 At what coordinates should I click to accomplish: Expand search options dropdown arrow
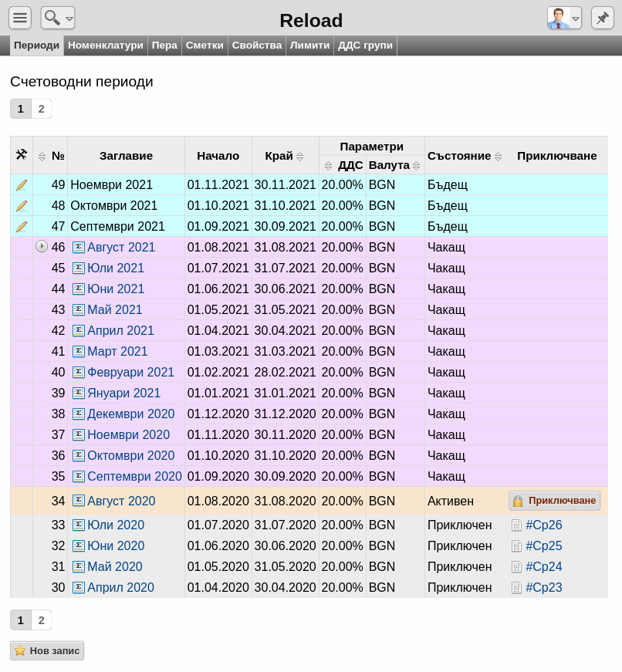pyautogui.click(x=69, y=19)
